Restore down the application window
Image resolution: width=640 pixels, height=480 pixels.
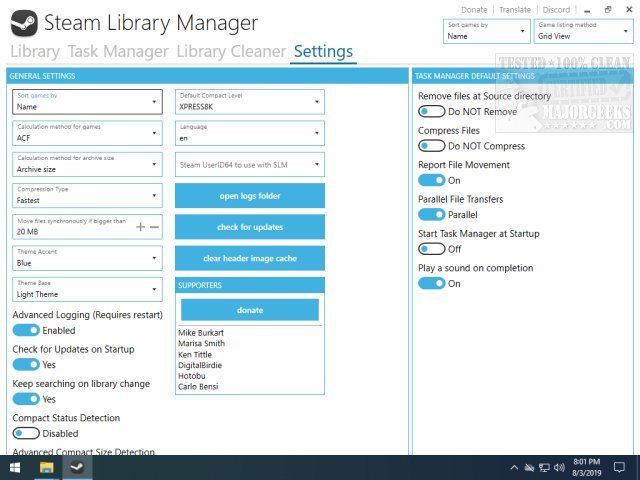tap(608, 10)
